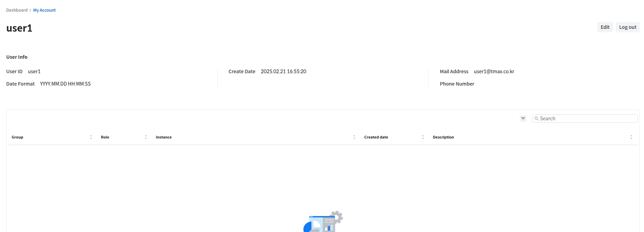644x232 pixels.
Task: Click sort arrows in Role column
Action: click(x=146, y=137)
